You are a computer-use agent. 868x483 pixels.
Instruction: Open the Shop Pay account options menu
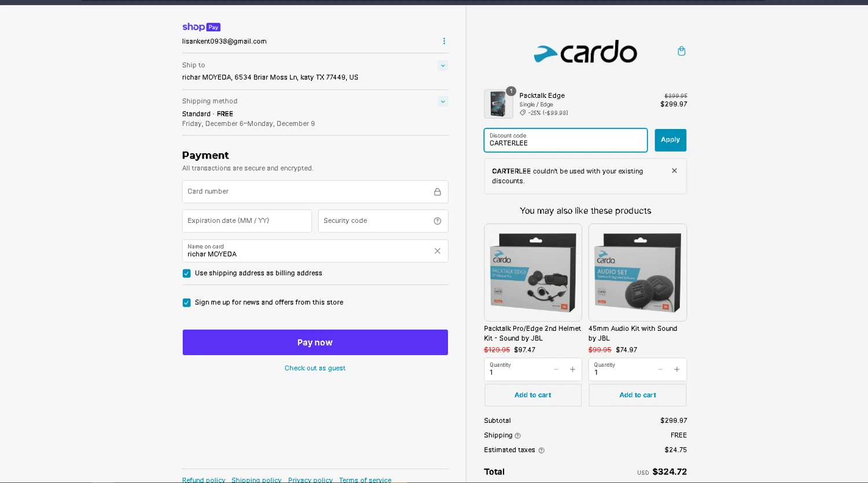[x=444, y=41]
